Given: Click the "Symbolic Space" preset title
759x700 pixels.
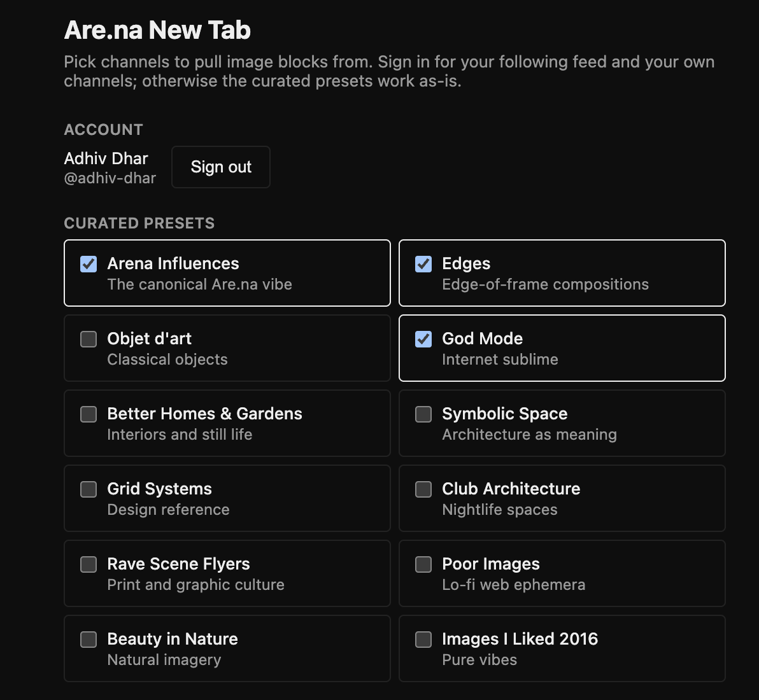Looking at the screenshot, I should click(x=504, y=414).
